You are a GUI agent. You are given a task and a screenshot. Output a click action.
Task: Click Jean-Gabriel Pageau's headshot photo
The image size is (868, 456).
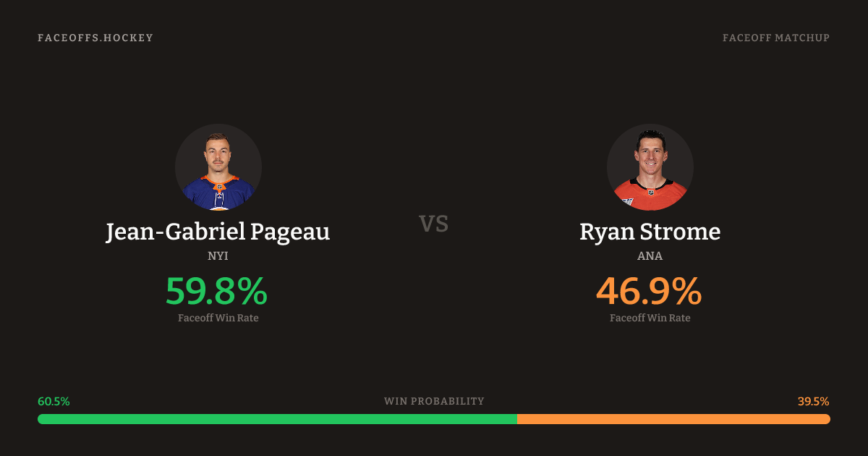point(218,167)
